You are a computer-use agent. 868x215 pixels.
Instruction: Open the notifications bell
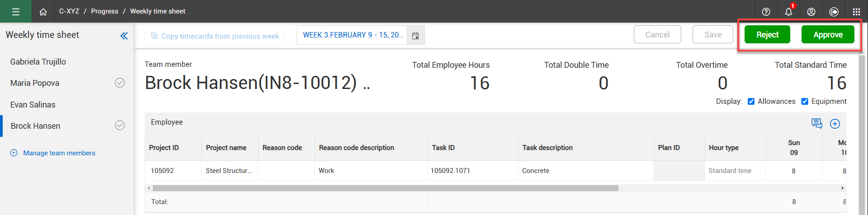788,12
